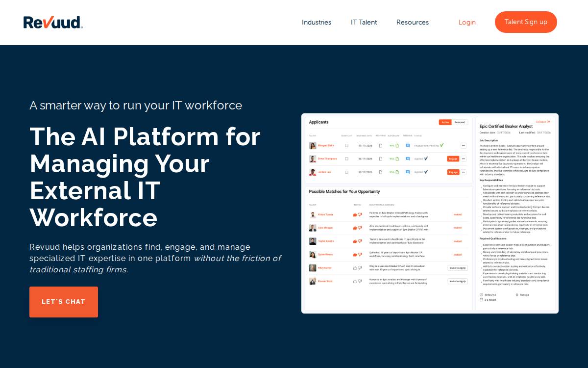Image resolution: width=588 pixels, height=368 pixels.
Task: Engage applicant Jordan Lee
Action: coord(453,172)
